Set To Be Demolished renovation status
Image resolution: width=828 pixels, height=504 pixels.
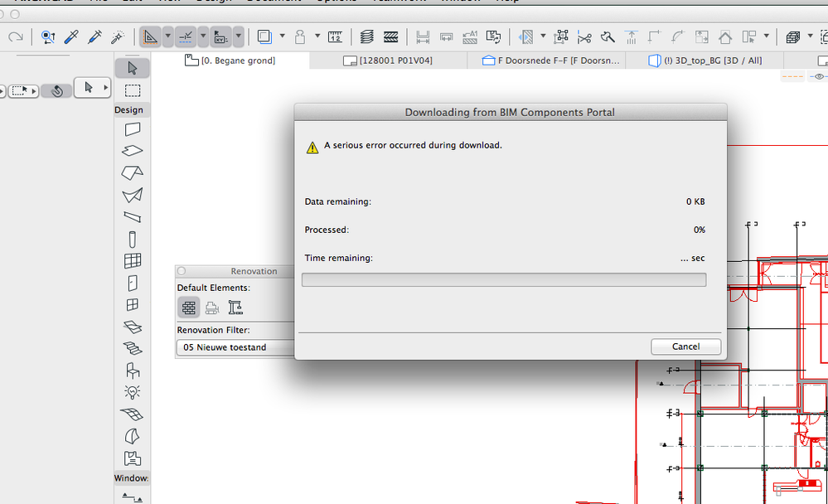point(212,307)
